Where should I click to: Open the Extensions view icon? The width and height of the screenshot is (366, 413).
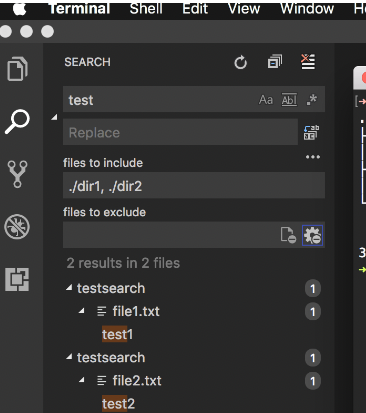tap(17, 279)
